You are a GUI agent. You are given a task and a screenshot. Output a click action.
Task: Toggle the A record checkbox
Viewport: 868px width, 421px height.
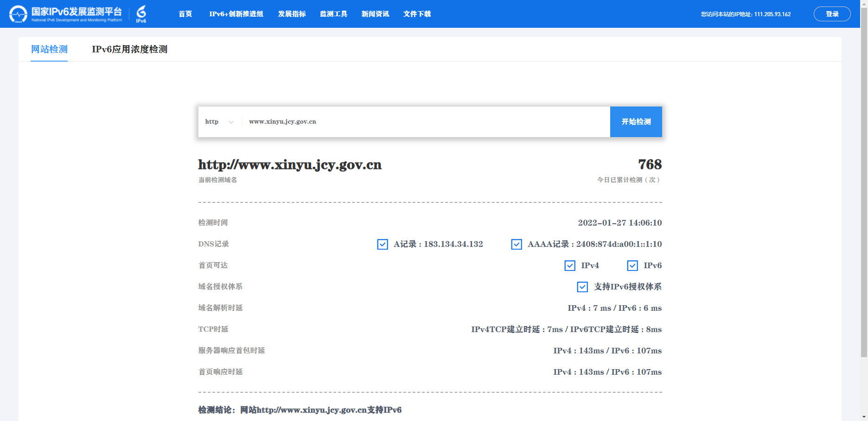point(383,244)
